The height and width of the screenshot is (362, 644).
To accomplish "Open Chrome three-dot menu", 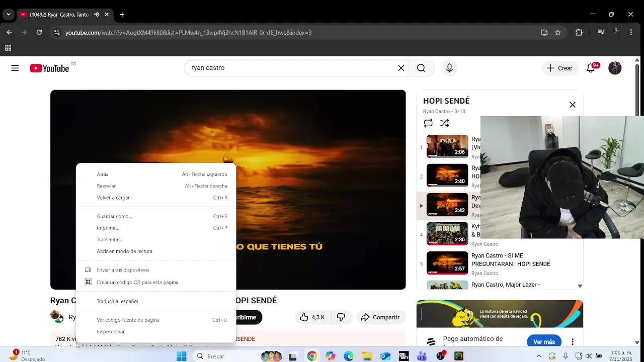I will (631, 32).
